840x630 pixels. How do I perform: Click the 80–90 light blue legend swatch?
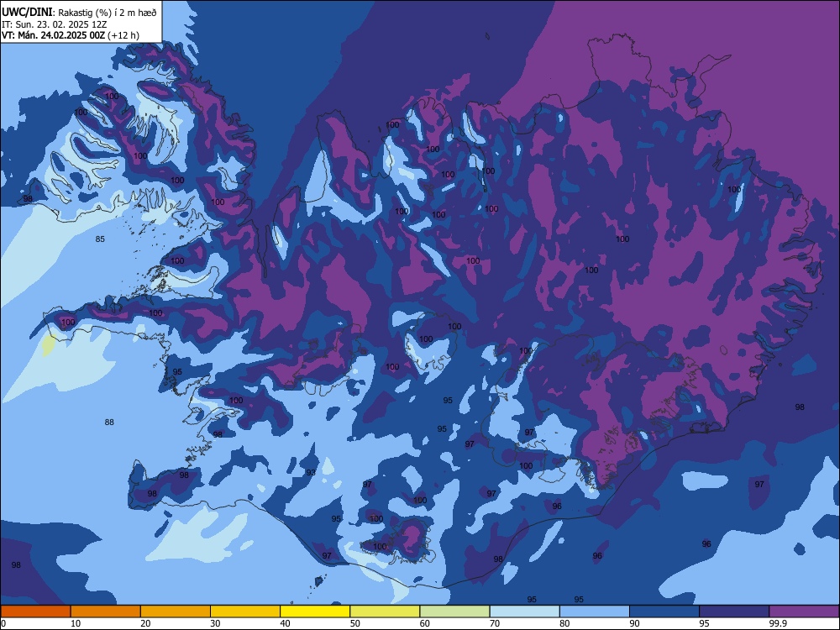[x=595, y=612]
